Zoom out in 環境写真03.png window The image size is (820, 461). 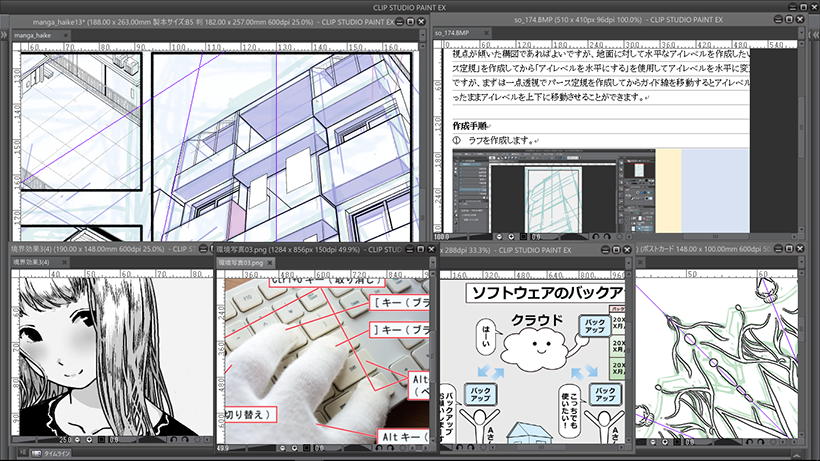click(282, 448)
